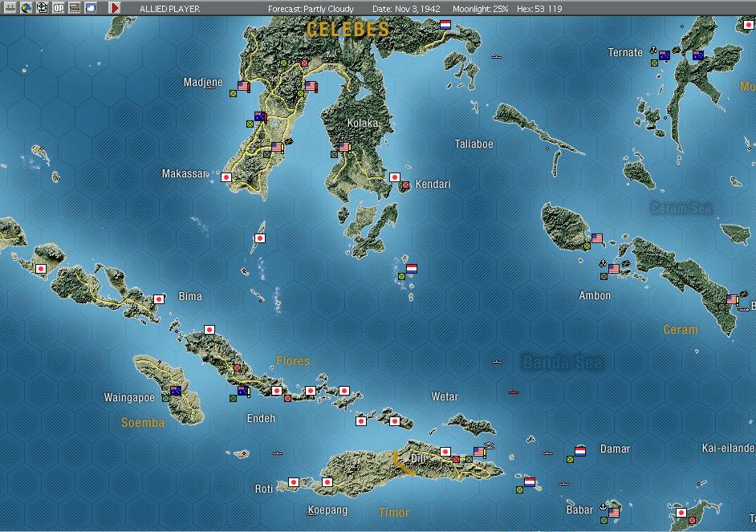
Task: Click the Date: Nov 3, 1942 text
Action: [x=406, y=9]
